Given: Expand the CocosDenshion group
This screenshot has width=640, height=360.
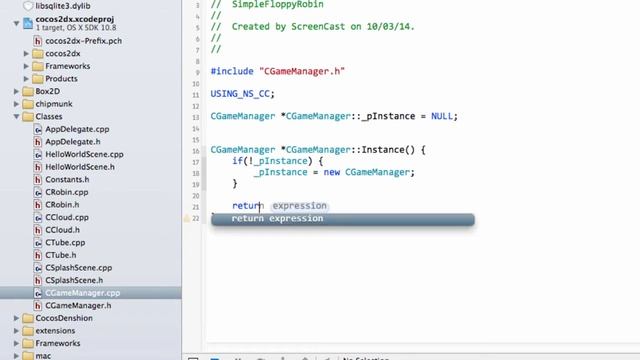Looking at the screenshot, I should pos(16,318).
